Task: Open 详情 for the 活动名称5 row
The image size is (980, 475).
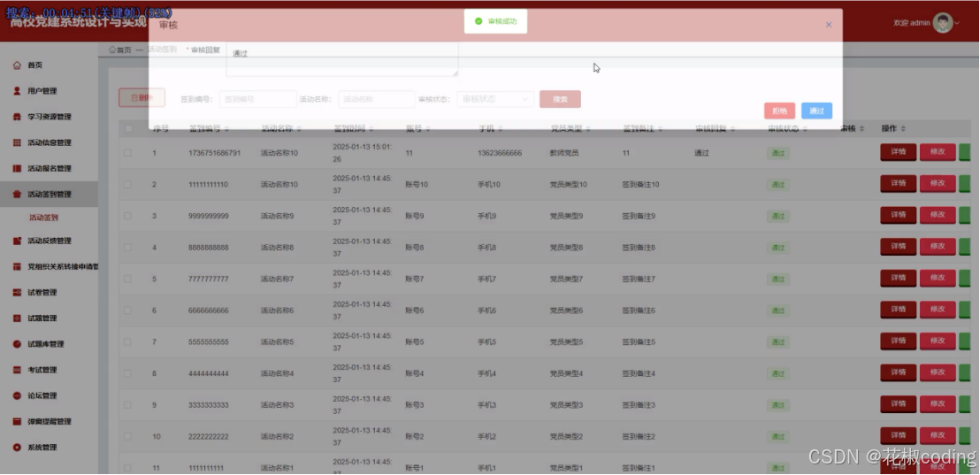Action: click(x=898, y=341)
